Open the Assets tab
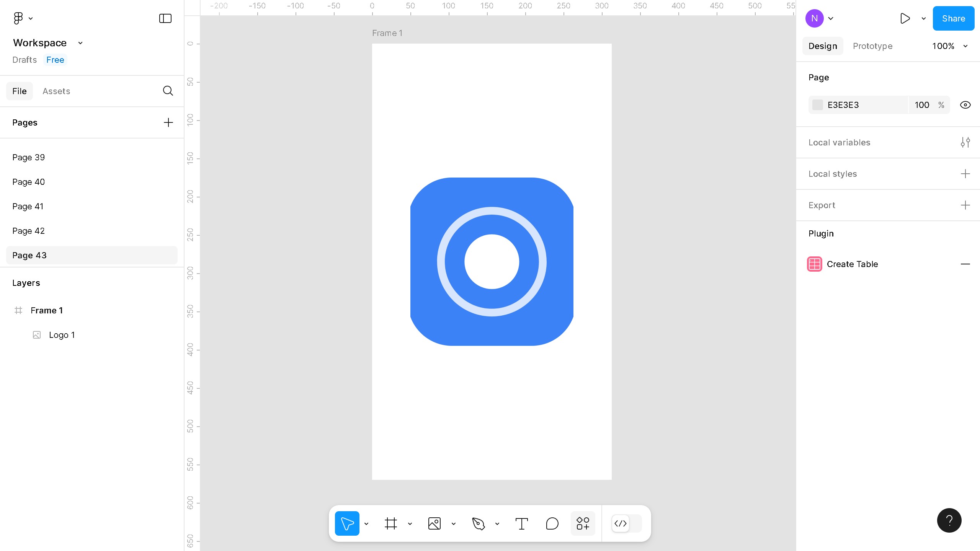 pyautogui.click(x=56, y=91)
